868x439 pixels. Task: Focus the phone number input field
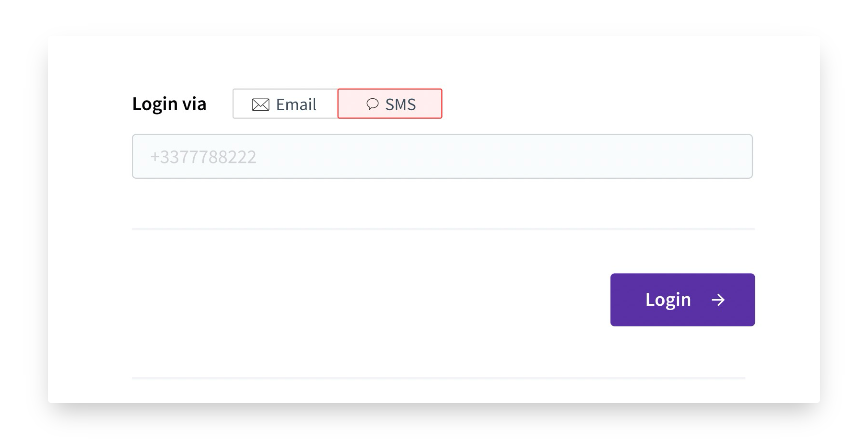pos(442,157)
